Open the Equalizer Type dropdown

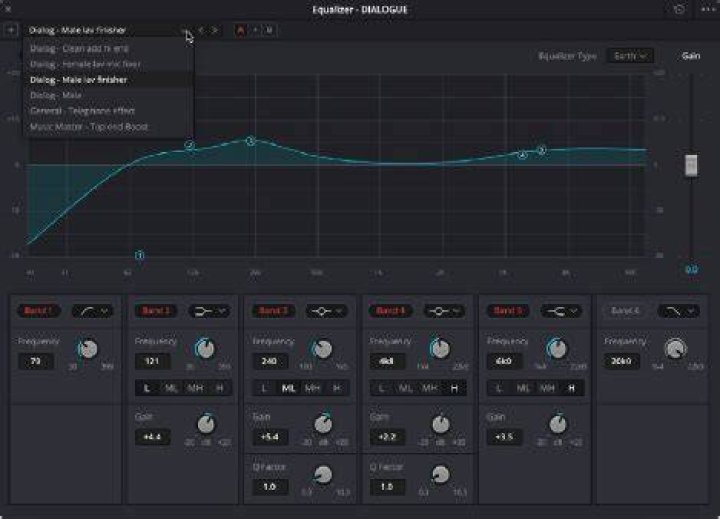point(630,56)
